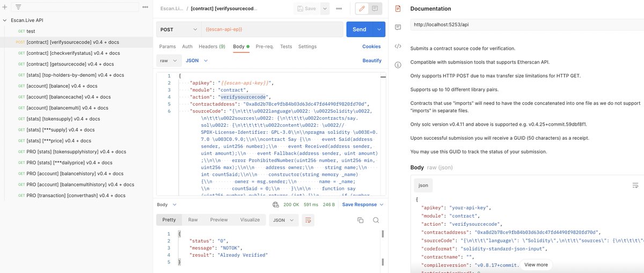This screenshot has width=644, height=273.
Task: Click the filter icon in the collections search box
Action: [18, 8]
